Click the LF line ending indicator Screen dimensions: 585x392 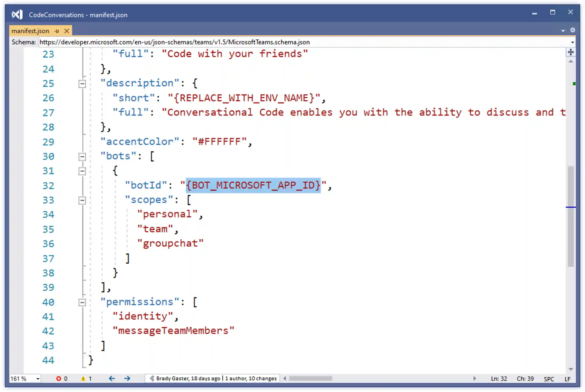point(568,379)
